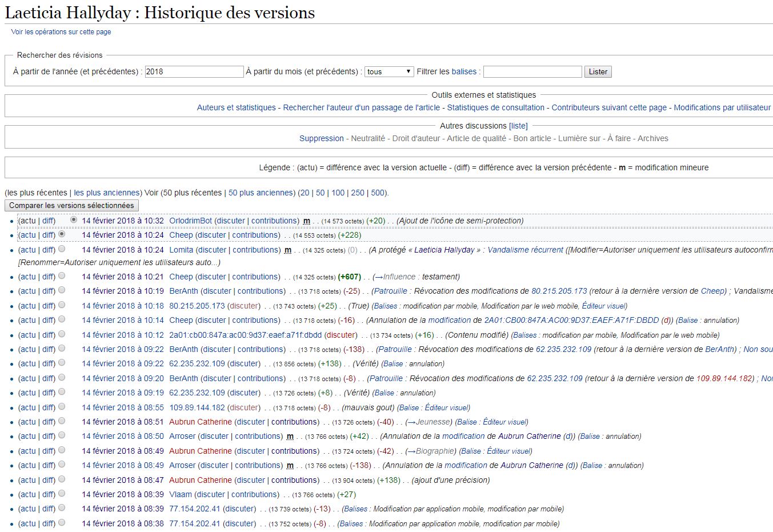This screenshot has height=532, width=773.
Task: Open 'Vandalisme récurrent' link in Lomita summary
Action: click(x=525, y=250)
